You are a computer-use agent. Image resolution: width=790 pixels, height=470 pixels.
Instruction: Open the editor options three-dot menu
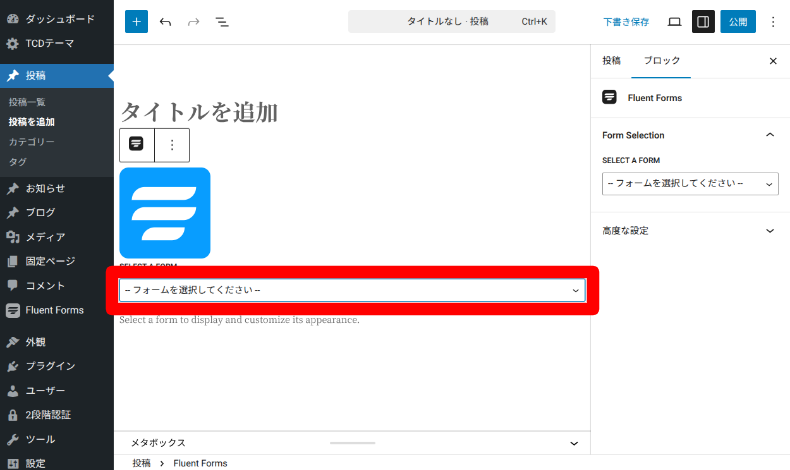point(773,22)
